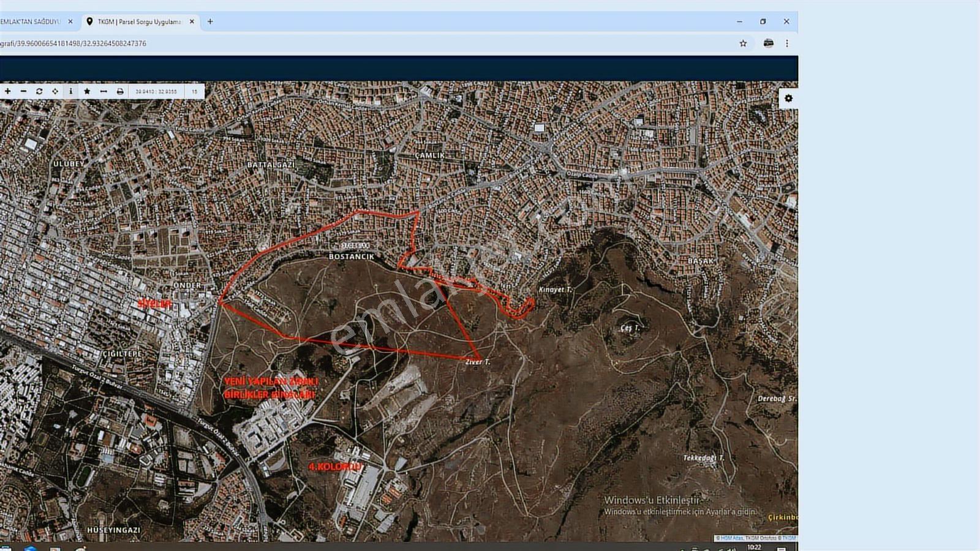Click the ÖNDER map label
This screenshot has height=551, width=980.
[187, 285]
